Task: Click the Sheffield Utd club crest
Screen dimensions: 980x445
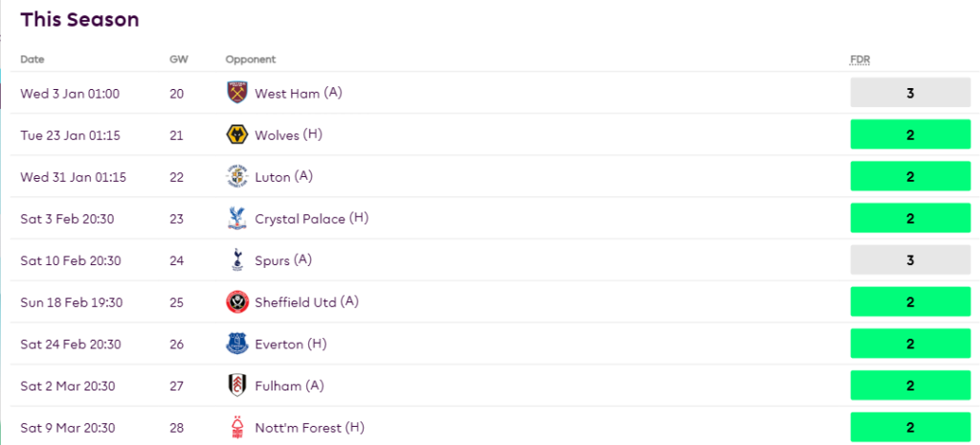Action: tap(236, 302)
